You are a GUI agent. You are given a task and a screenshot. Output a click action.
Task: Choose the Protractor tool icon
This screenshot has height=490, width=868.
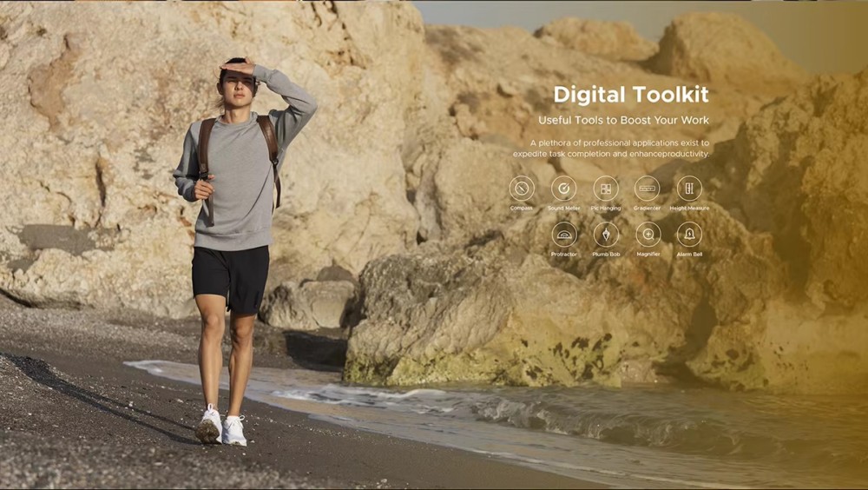564,235
